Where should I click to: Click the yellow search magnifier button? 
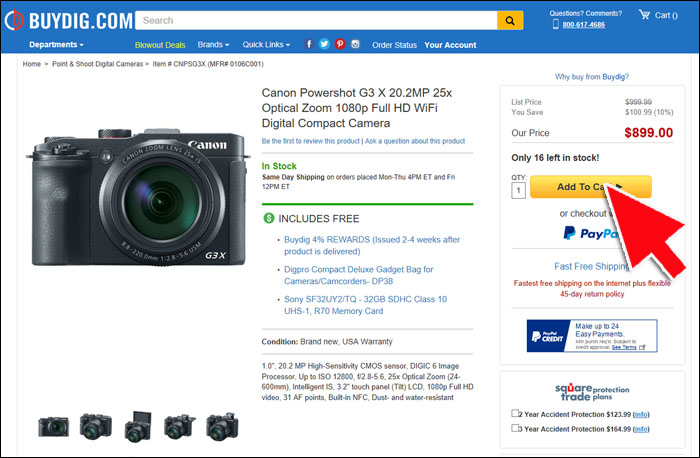(x=510, y=21)
